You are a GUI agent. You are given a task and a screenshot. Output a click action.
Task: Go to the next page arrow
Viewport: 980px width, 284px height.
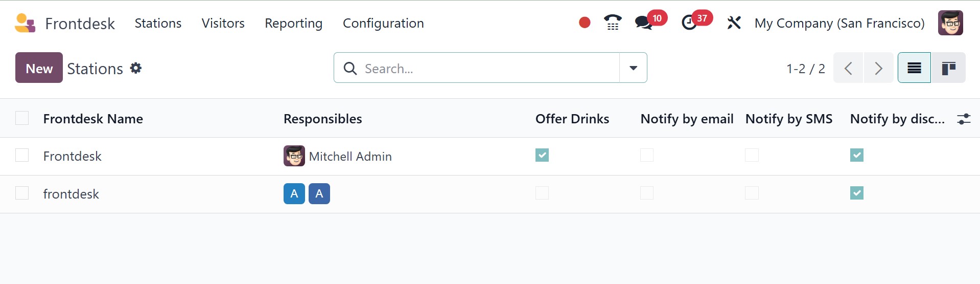pos(878,68)
